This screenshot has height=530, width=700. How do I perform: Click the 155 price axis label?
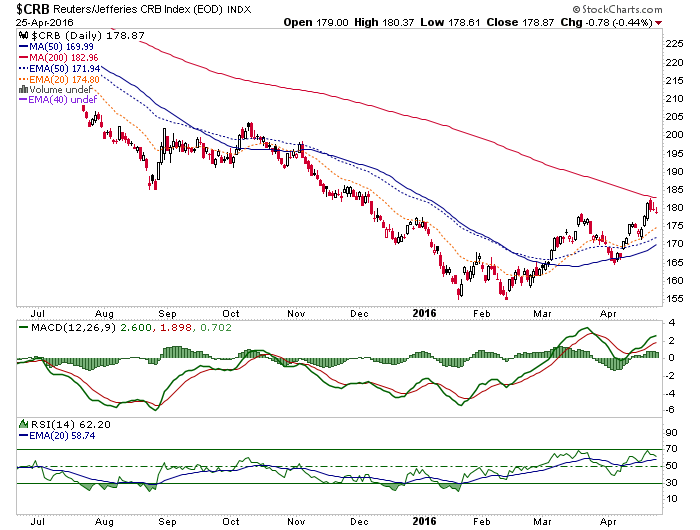tap(674, 298)
